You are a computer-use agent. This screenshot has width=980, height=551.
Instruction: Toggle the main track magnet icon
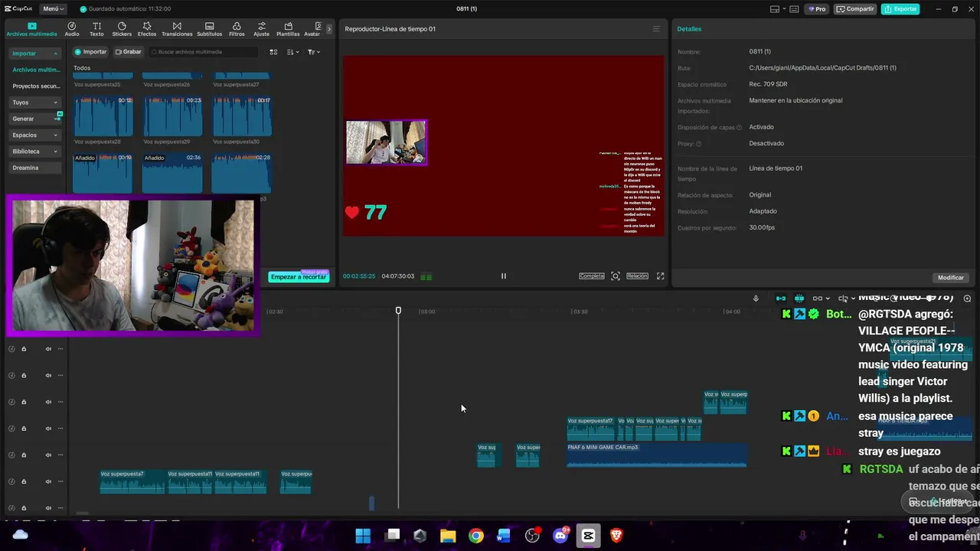click(781, 298)
